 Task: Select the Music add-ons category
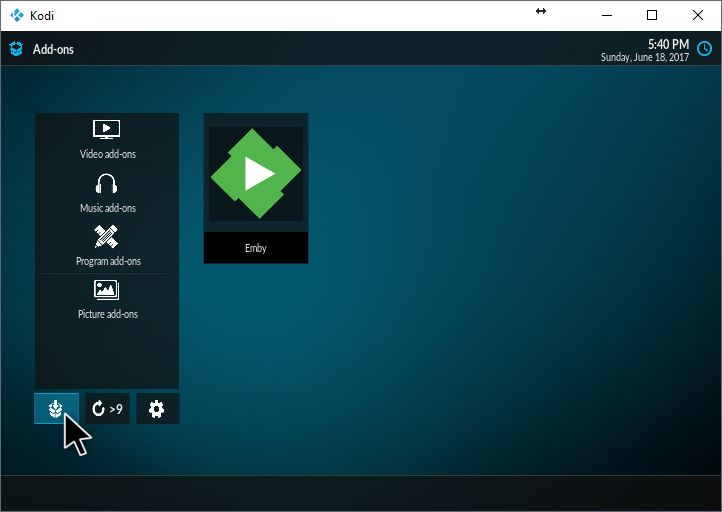(x=107, y=193)
